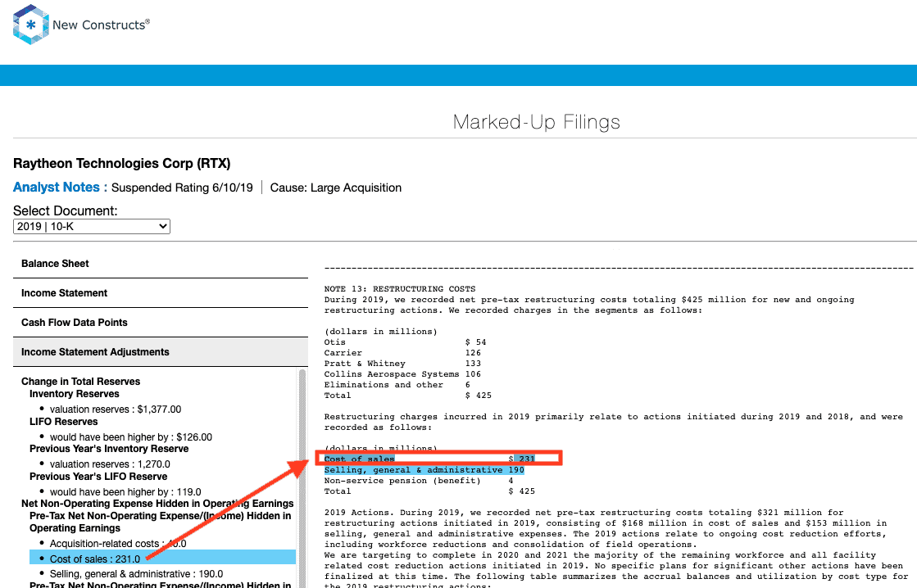Click the sidebar panel scrollbar

click(x=302, y=477)
